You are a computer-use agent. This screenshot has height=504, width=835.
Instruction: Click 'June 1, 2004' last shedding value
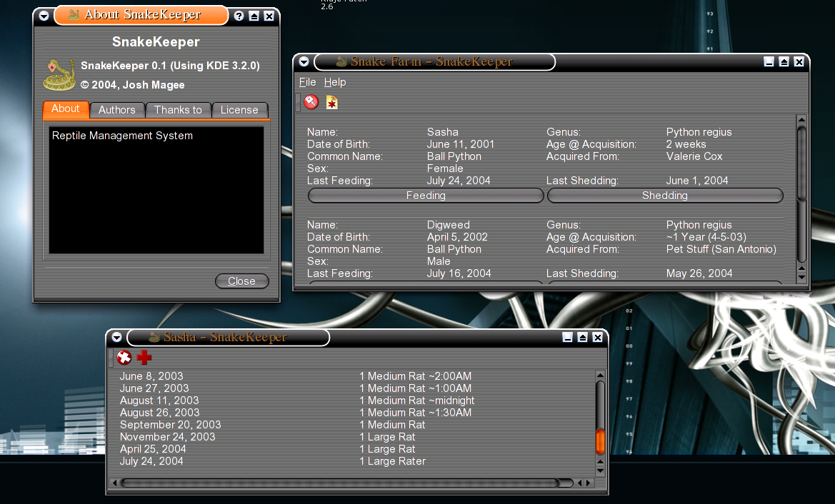[697, 181]
